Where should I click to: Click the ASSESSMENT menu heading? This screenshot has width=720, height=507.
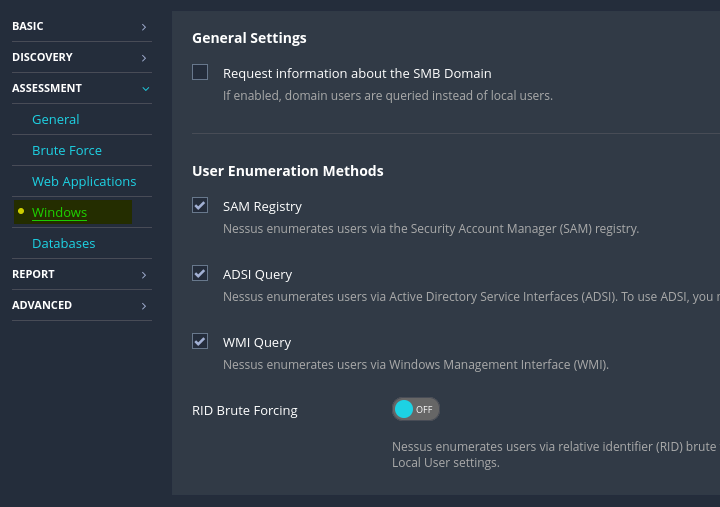pos(47,88)
